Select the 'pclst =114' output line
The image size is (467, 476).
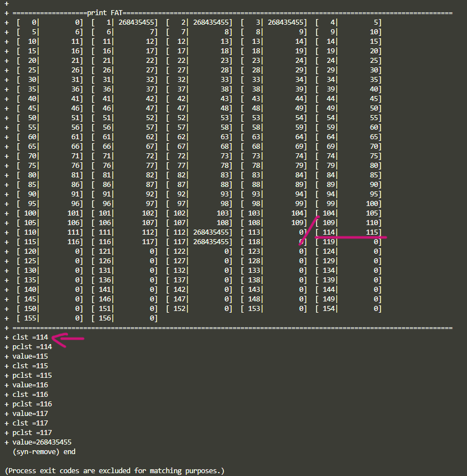pyautogui.click(x=32, y=347)
